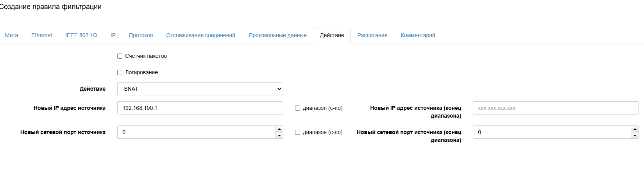This screenshot has width=644, height=188.
Task: Open the Протокол tab
Action: (141, 35)
